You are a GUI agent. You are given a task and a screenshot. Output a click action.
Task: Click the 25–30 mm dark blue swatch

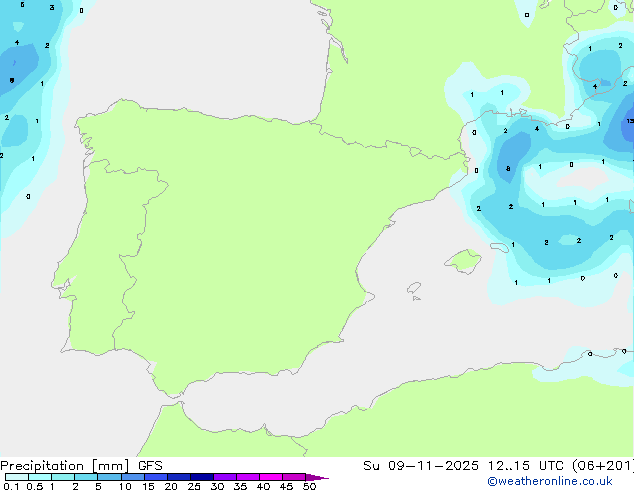[x=202, y=477]
